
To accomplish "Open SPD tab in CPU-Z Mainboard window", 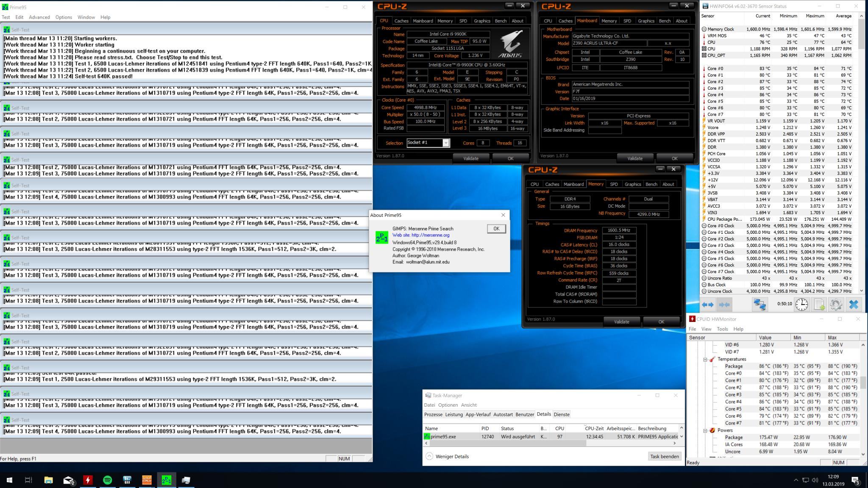I will [x=627, y=21].
